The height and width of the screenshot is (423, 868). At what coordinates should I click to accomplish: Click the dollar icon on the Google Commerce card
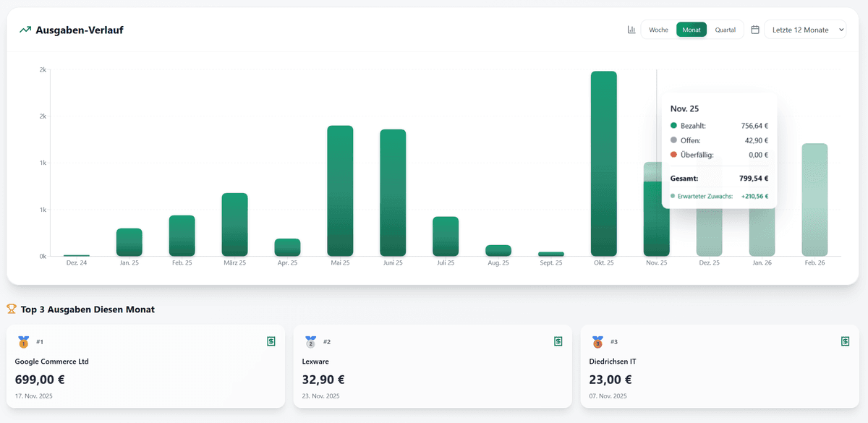(271, 341)
